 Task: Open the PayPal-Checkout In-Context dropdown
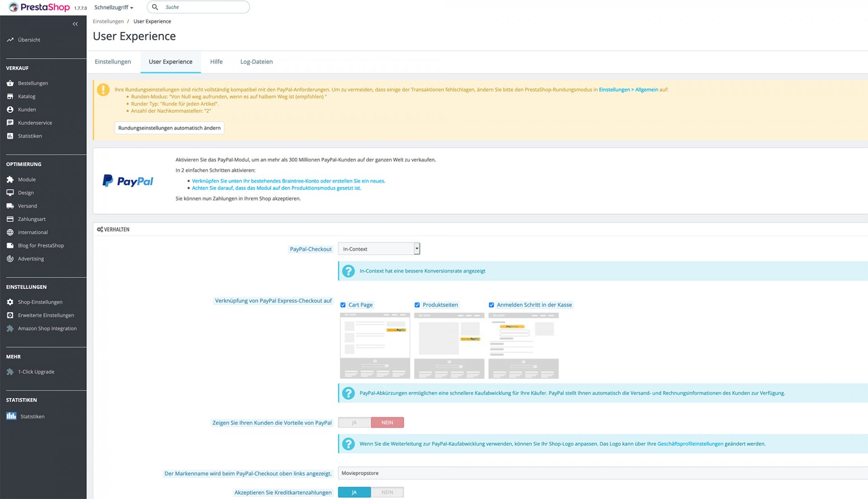379,249
